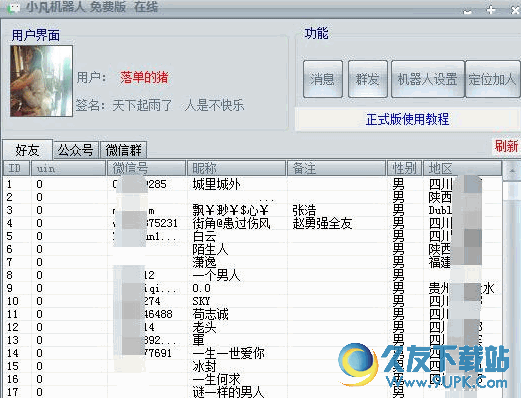Sort by the 性别 column header
Image resolution: width=521 pixels, height=398 pixels.
tap(404, 168)
